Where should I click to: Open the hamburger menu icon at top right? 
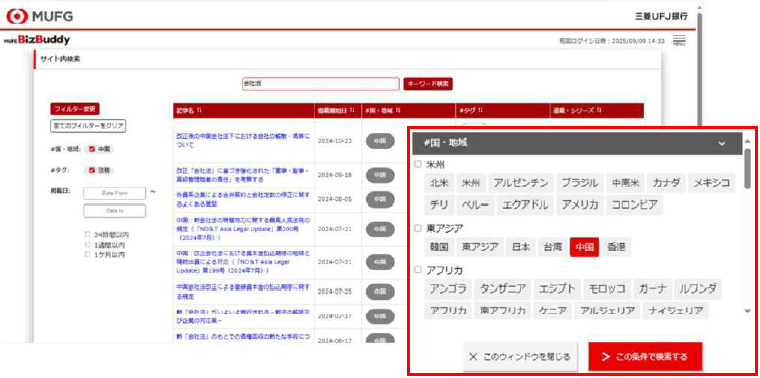click(x=679, y=41)
